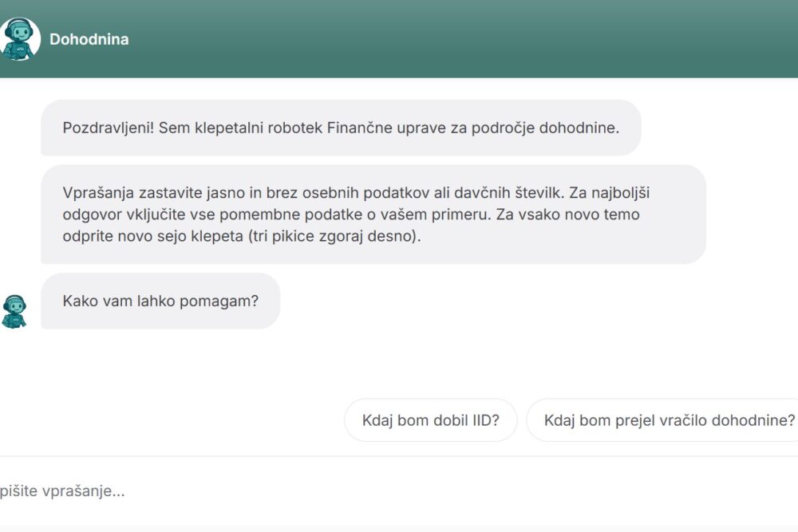Click the robot avatar in the header
The width and height of the screenshot is (798, 532).
(x=19, y=39)
